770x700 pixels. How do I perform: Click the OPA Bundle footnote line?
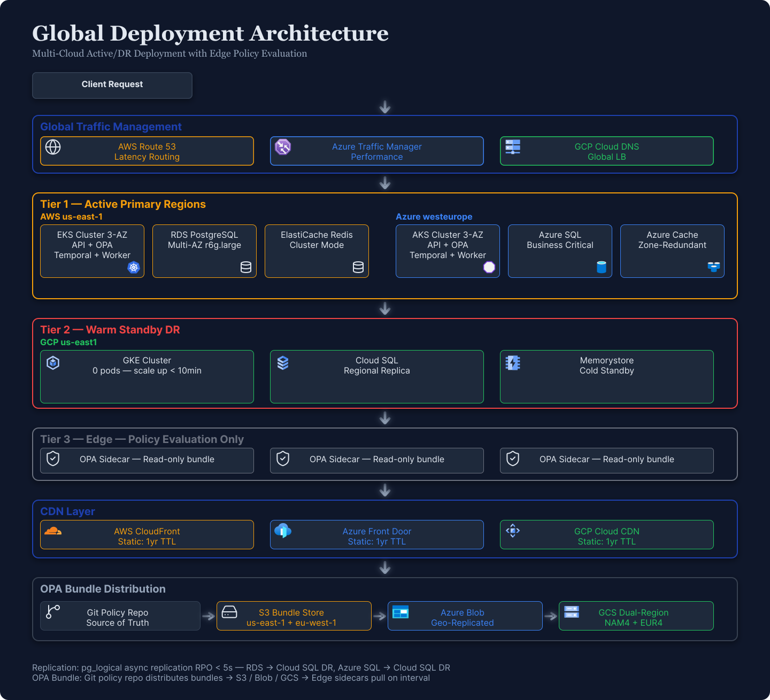pyautogui.click(x=231, y=678)
